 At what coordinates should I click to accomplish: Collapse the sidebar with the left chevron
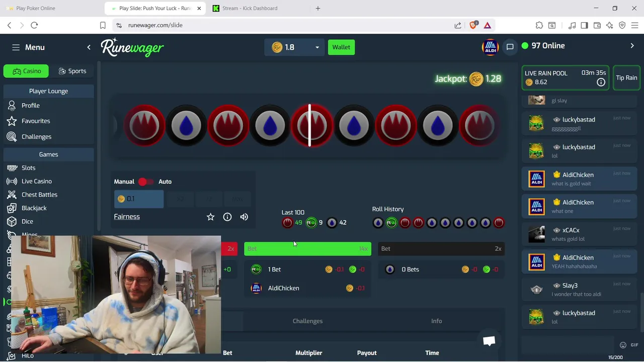[x=89, y=47]
